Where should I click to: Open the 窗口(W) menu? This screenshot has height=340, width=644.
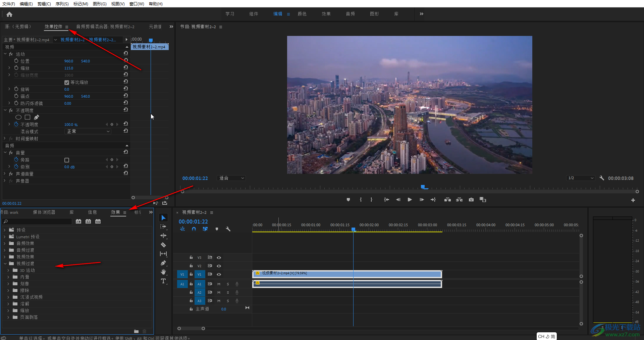[137, 4]
